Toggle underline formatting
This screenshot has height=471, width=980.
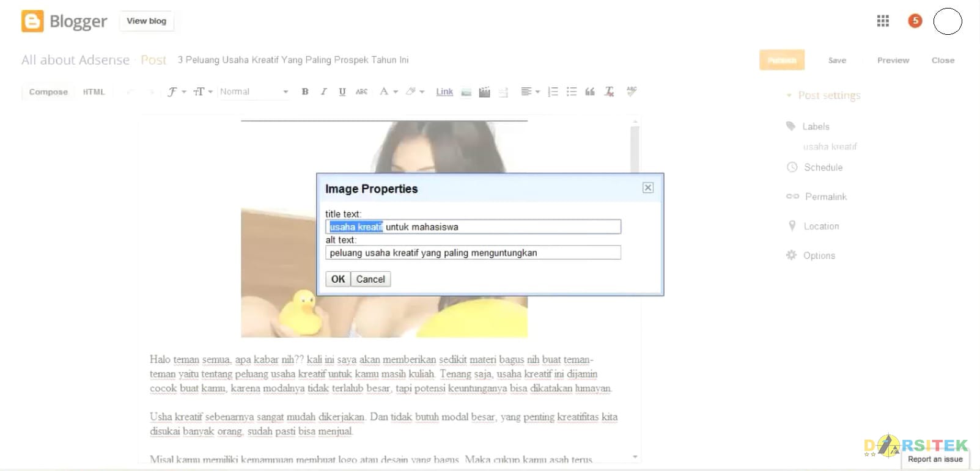pos(342,92)
